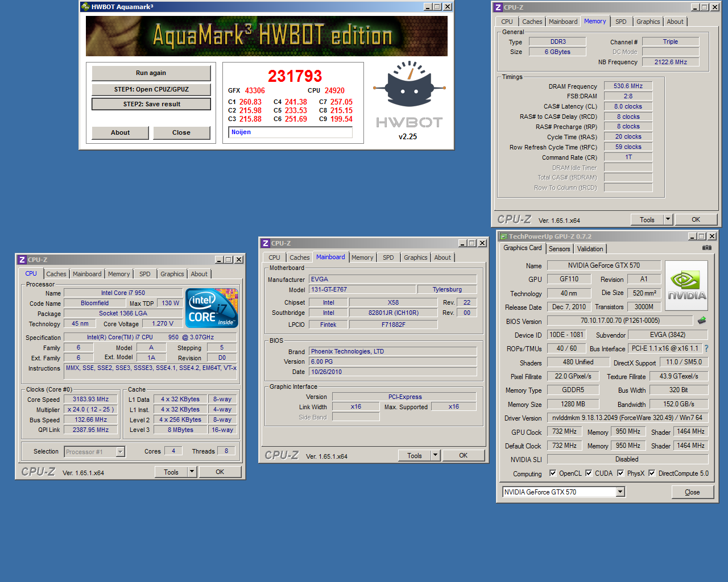
Task: Click the AquaMark3 HWBOT edition banner
Action: tap(267, 36)
